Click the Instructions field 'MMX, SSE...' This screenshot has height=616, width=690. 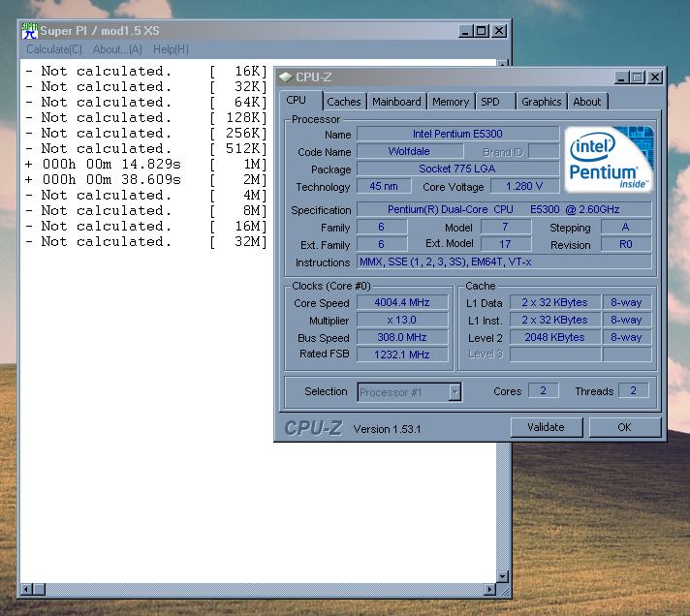[x=504, y=262]
